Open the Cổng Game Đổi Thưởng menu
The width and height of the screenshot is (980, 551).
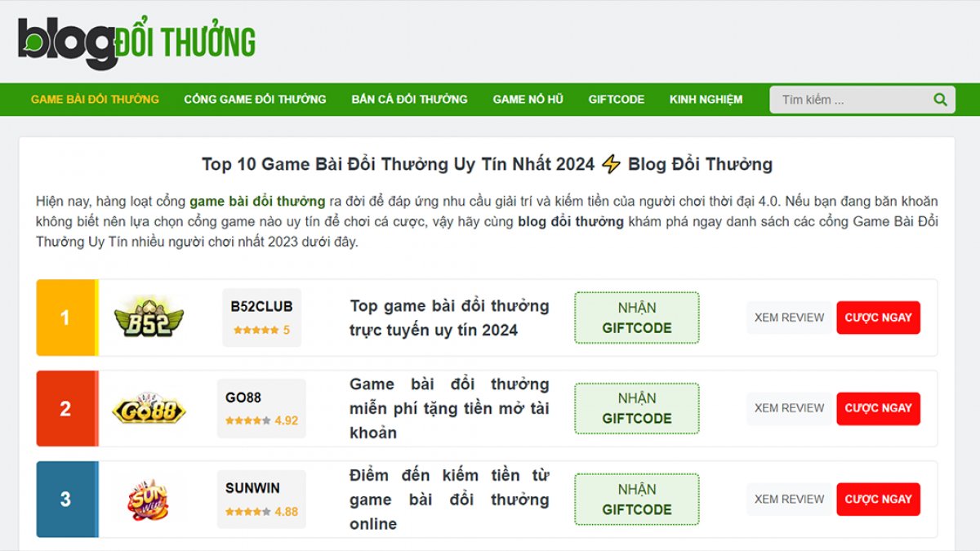pos(255,100)
